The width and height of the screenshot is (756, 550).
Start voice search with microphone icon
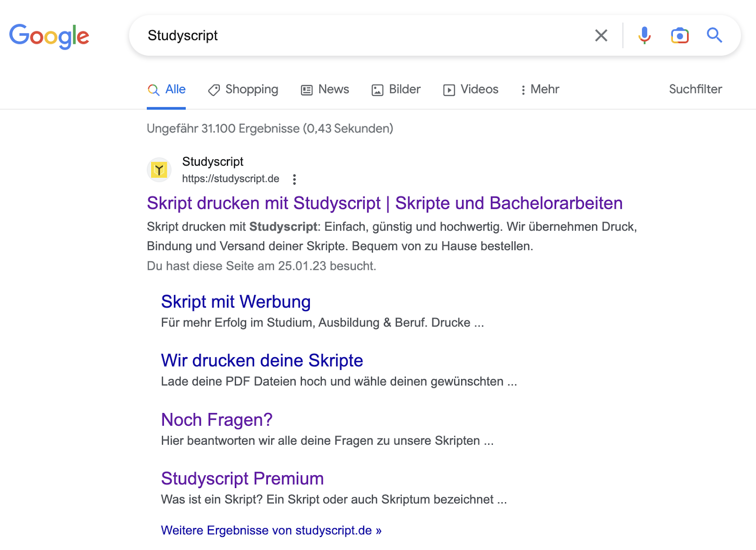[x=644, y=35]
